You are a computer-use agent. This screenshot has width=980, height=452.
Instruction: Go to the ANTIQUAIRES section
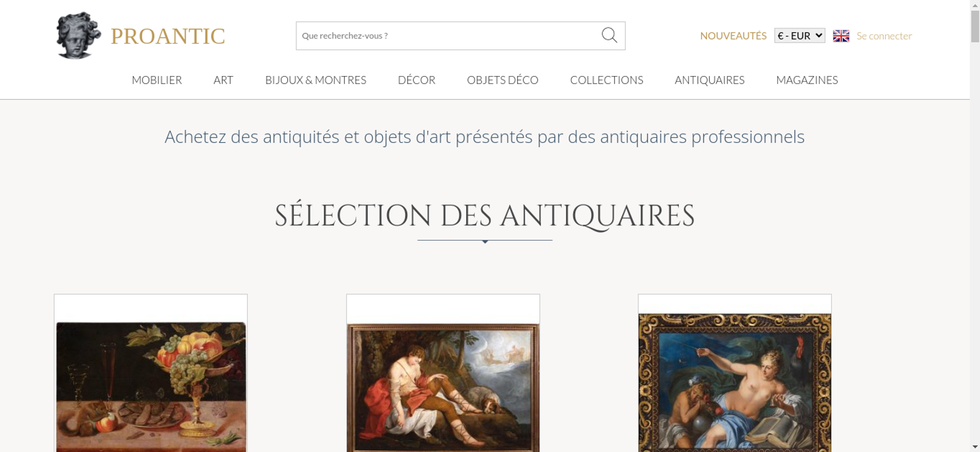pos(710,80)
